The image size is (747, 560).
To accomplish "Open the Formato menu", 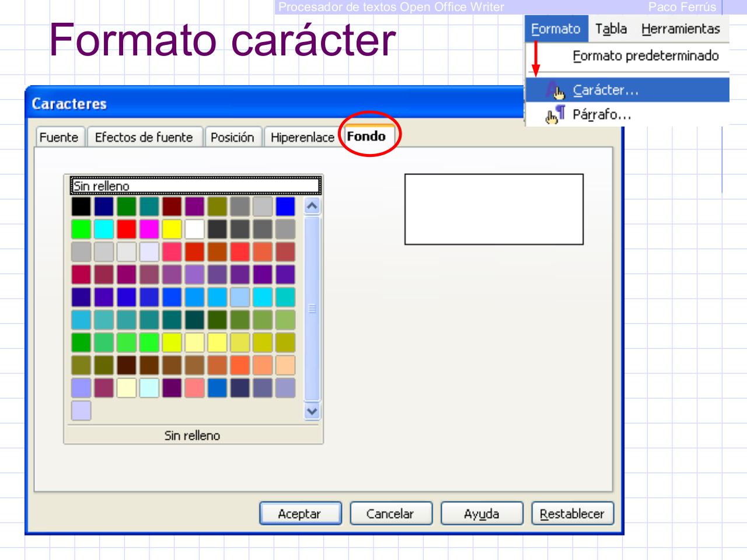I will (x=556, y=29).
